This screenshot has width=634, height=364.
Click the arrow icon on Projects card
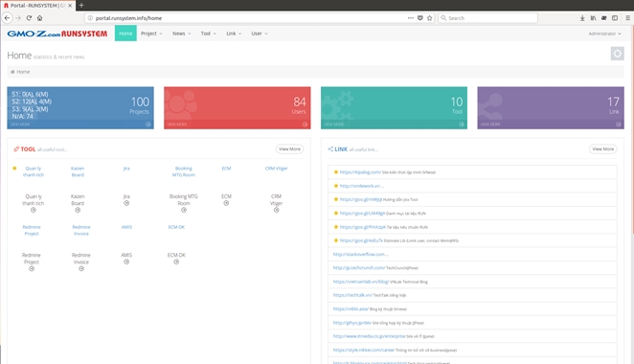[x=148, y=125]
